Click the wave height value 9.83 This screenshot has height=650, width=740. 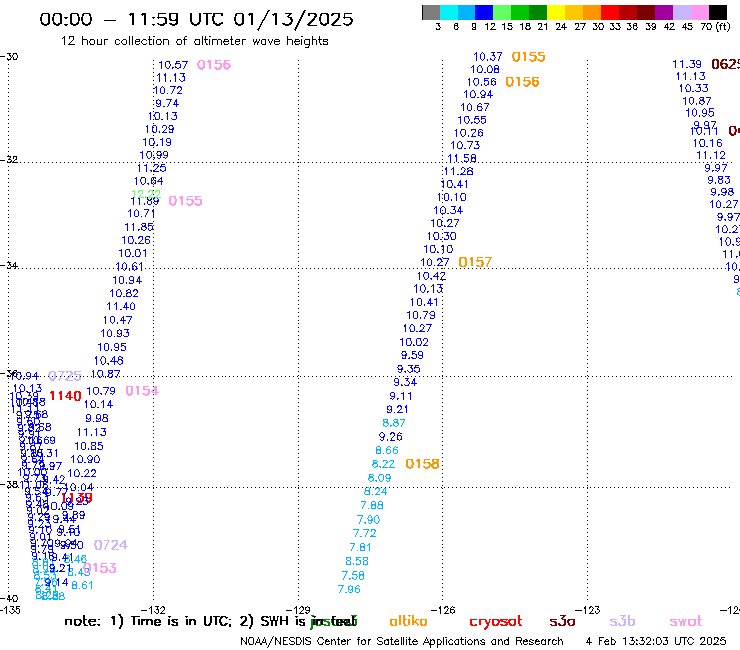click(719, 180)
